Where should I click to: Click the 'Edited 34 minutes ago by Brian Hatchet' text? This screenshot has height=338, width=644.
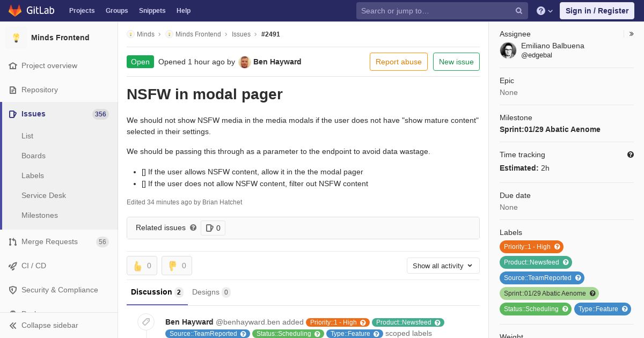(x=184, y=202)
